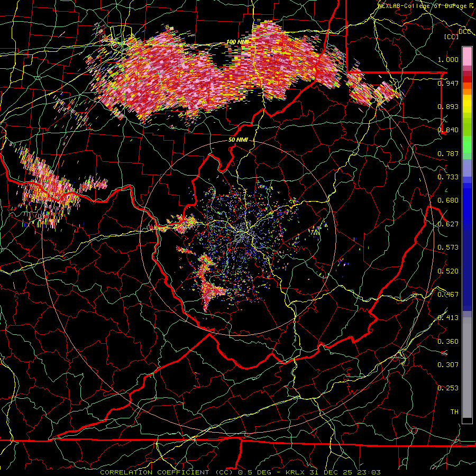Image resolution: width=476 pixels, height=476 pixels.
Task: Click the DCC label above the legend
Action: click(465, 32)
